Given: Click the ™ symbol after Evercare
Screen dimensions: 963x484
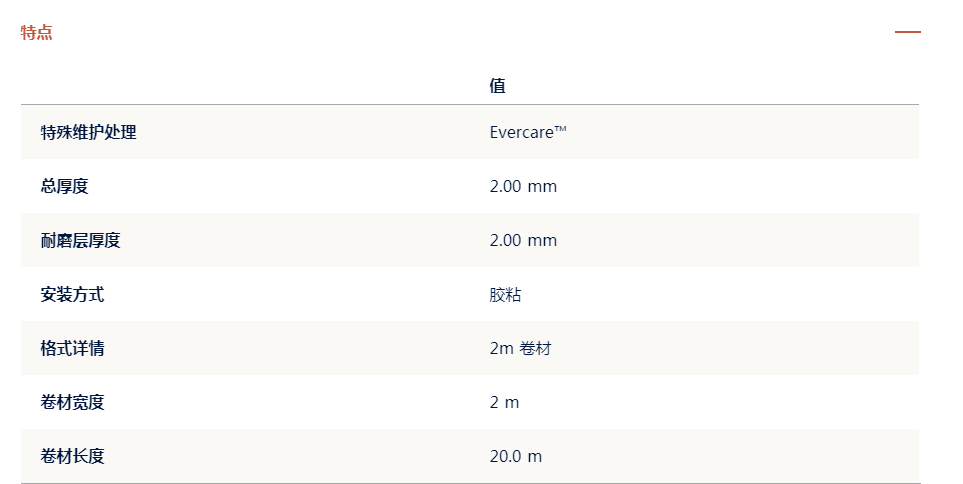Looking at the screenshot, I should point(561,129).
